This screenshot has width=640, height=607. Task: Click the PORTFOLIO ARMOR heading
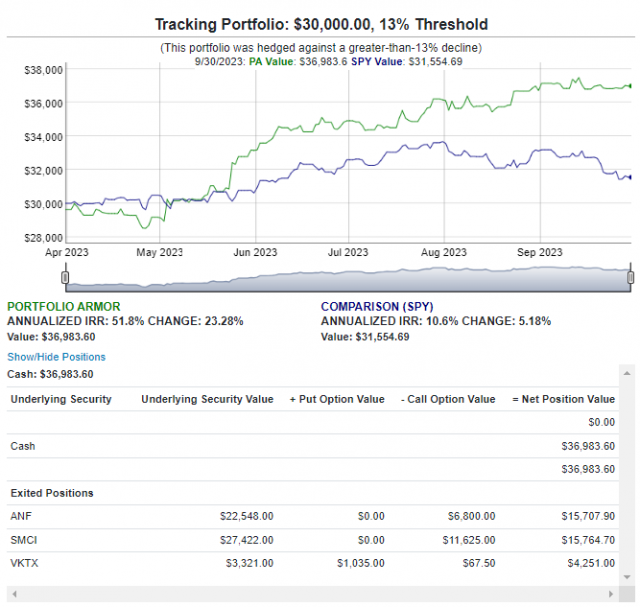[x=62, y=307]
